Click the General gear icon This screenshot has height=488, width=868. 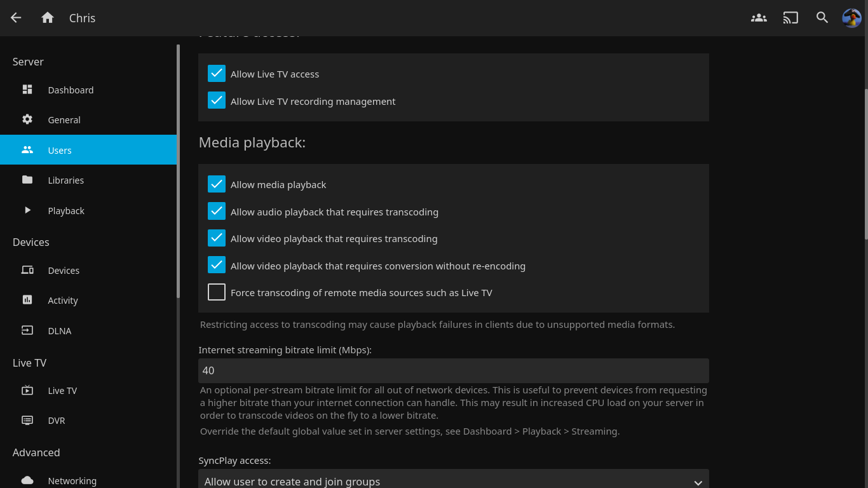tap(27, 119)
